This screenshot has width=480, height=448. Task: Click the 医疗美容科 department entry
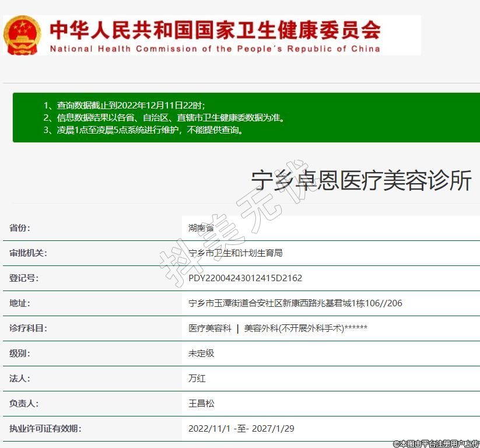(210, 328)
